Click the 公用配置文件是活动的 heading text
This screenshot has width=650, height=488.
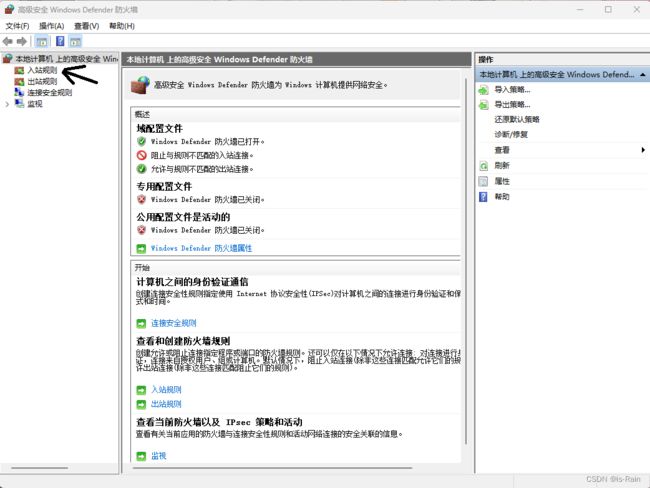[183, 217]
